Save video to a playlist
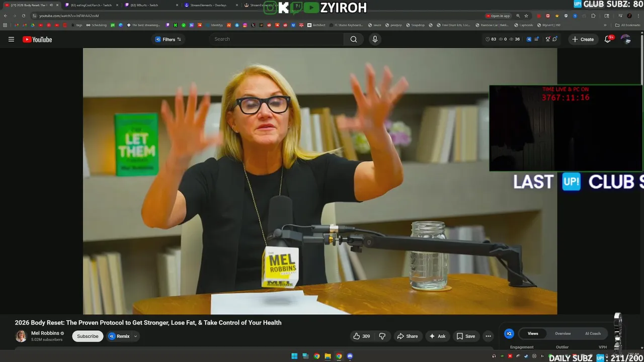The image size is (644, 362). (465, 336)
